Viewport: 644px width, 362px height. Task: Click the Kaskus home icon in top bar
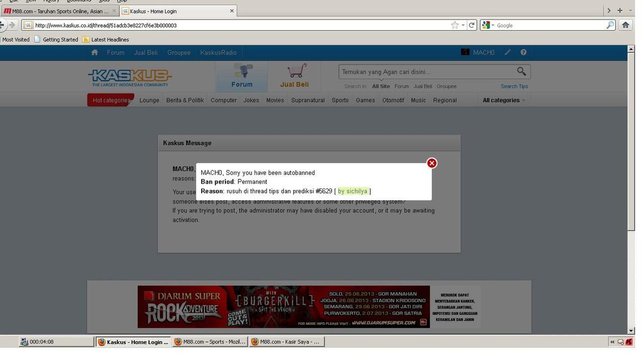tap(94, 52)
